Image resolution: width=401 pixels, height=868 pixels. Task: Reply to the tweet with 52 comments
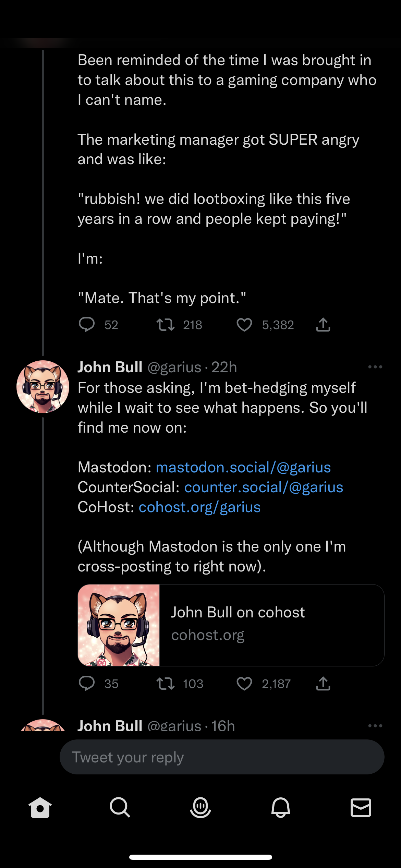click(x=87, y=325)
